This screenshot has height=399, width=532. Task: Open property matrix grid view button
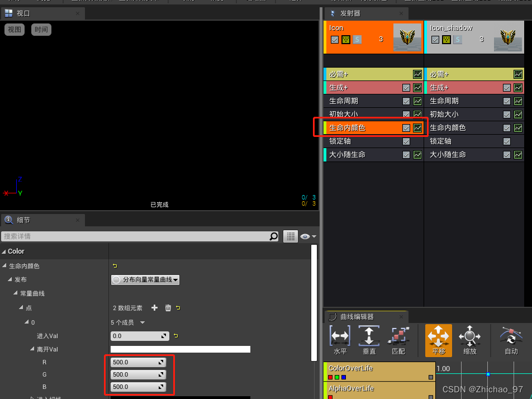291,236
